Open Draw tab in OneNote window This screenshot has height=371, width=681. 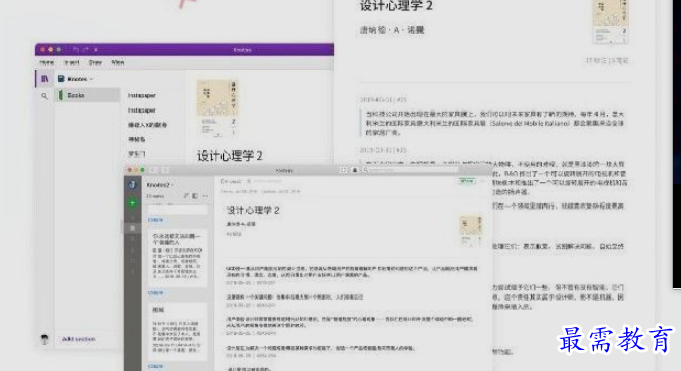coord(95,63)
